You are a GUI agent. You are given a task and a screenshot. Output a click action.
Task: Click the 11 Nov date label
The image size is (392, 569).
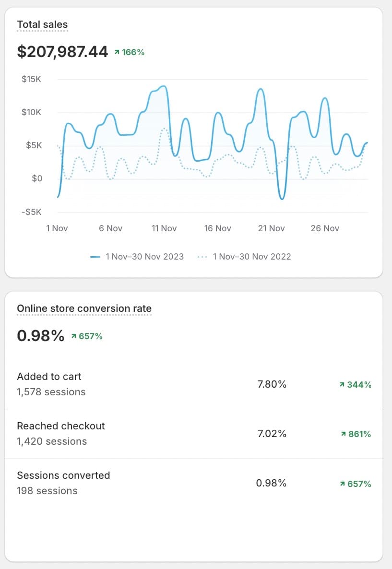[164, 228]
